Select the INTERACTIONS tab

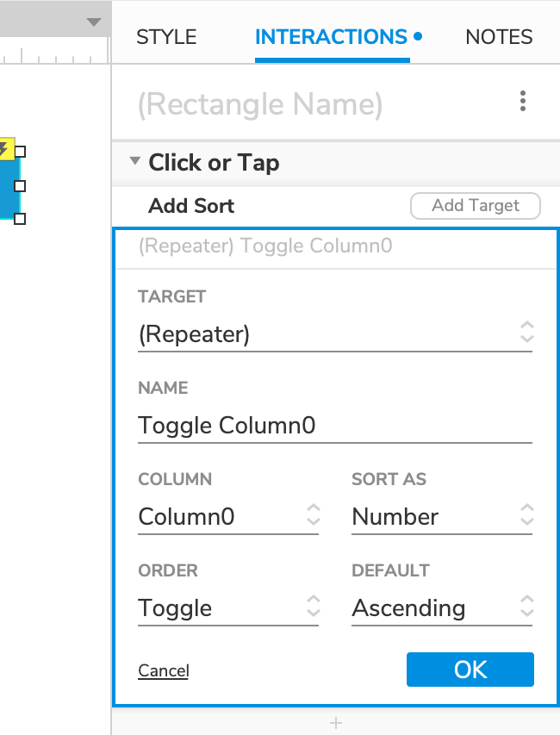331,37
